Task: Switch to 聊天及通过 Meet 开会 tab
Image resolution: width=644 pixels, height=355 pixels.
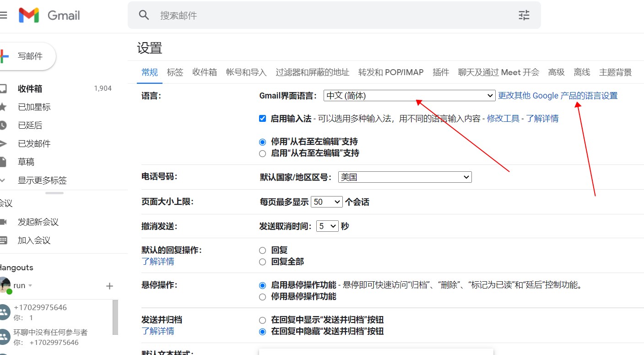Action: pyautogui.click(x=498, y=72)
